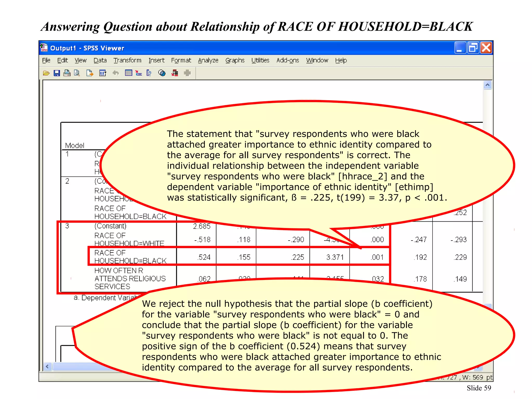Click the Model column header
Image resolution: width=532 pixels, height=399 pixels.
(x=75, y=145)
